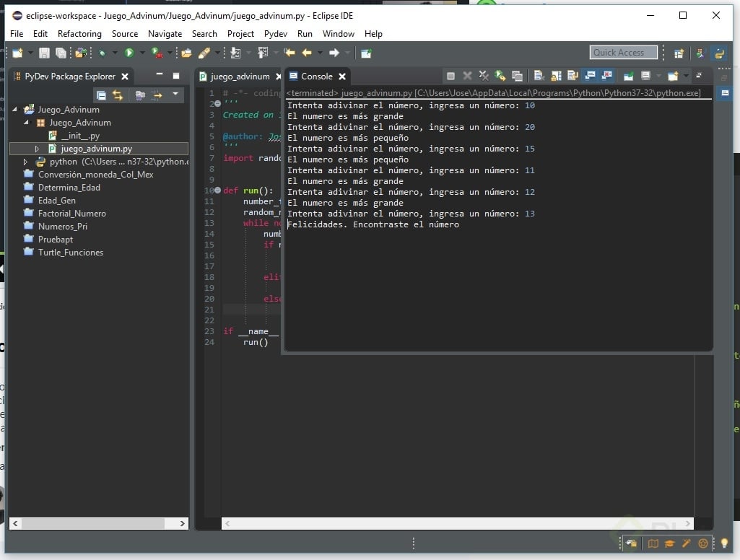
Task: Collapse the Juego_Advinum project node
Action: [x=15, y=110]
